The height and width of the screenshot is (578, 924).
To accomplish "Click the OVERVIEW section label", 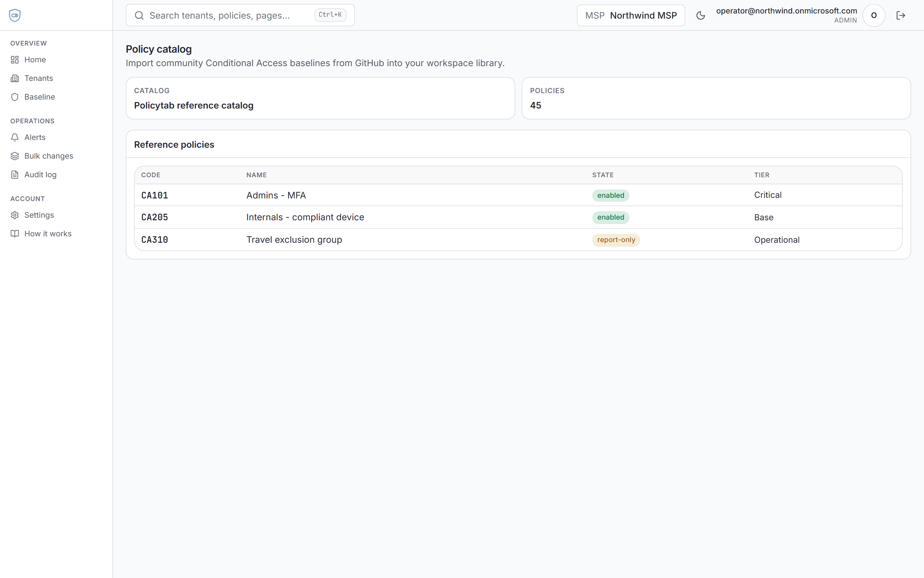I will pos(29,43).
